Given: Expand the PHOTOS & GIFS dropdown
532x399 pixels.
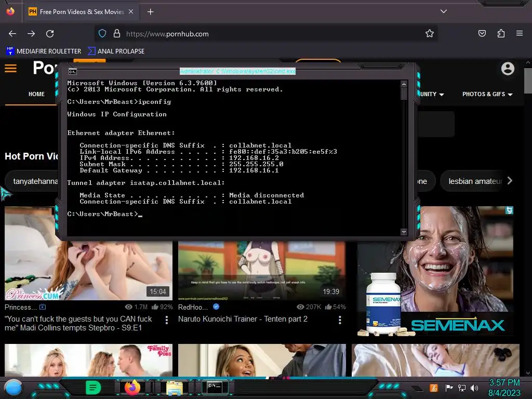Looking at the screenshot, I should (487, 94).
